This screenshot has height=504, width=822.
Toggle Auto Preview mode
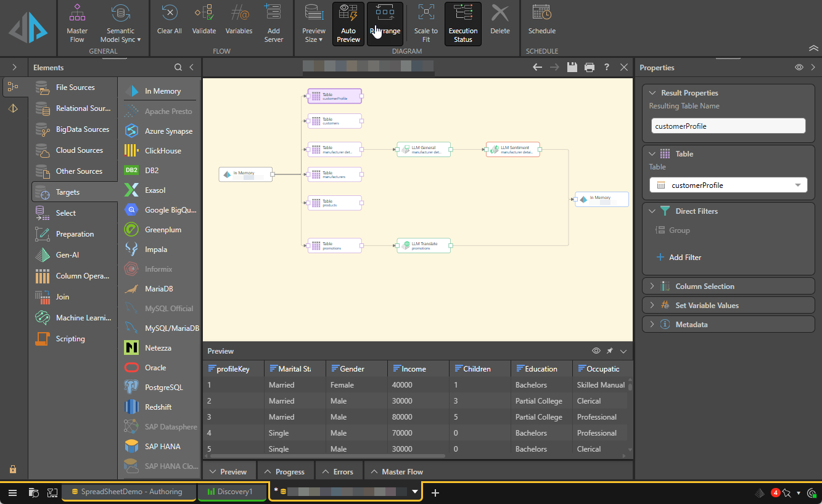click(348, 23)
